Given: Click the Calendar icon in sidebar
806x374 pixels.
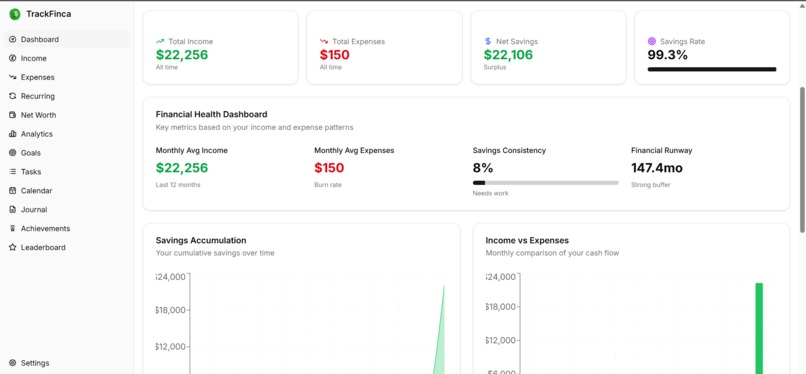Looking at the screenshot, I should 13,191.
